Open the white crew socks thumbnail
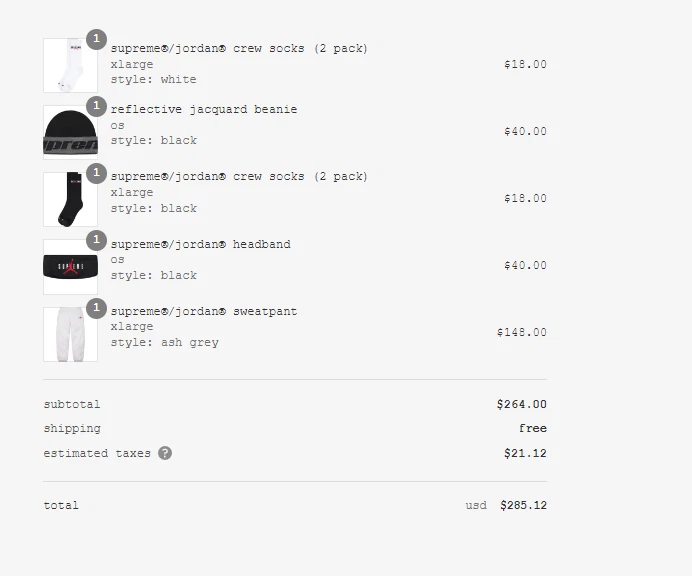The height and width of the screenshot is (576, 692). (70, 65)
